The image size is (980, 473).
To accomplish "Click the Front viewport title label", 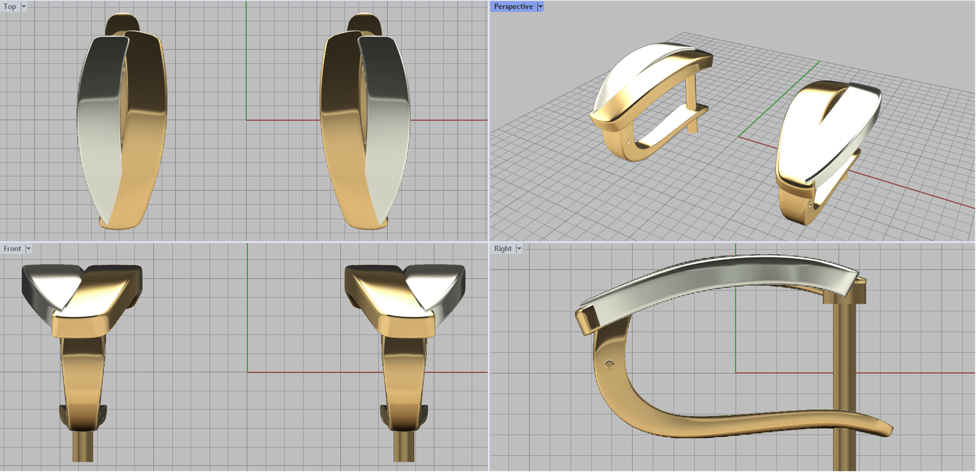I will (x=12, y=249).
